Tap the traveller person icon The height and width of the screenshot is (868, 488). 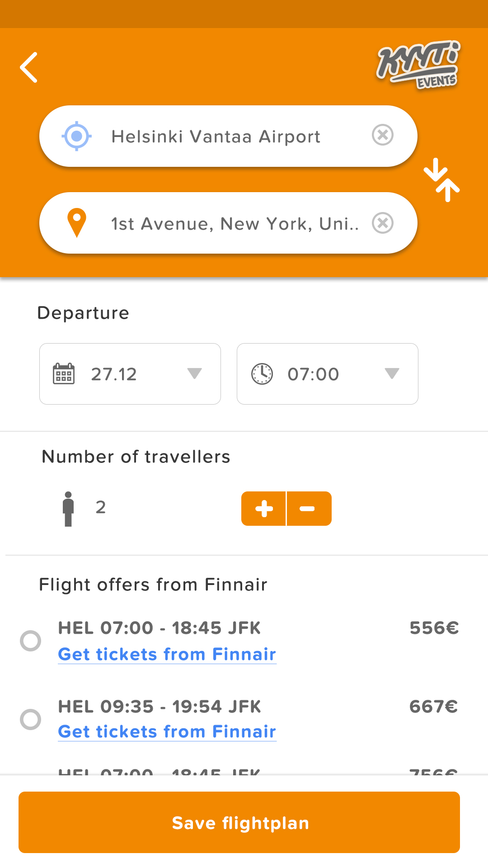68,509
